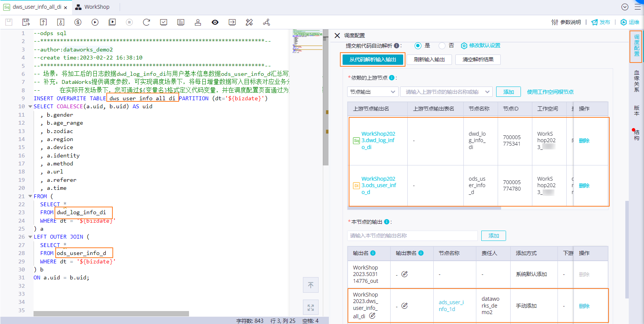Collapse the FROM block on line 21

[30, 196]
